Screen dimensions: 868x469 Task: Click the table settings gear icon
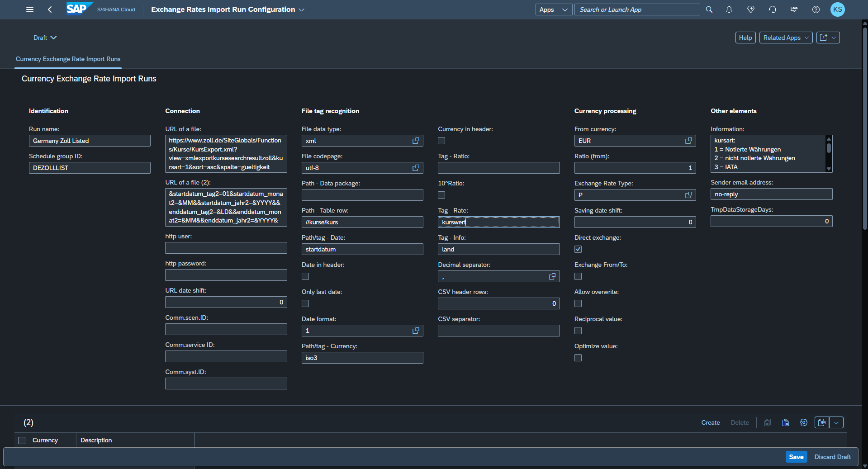point(803,422)
